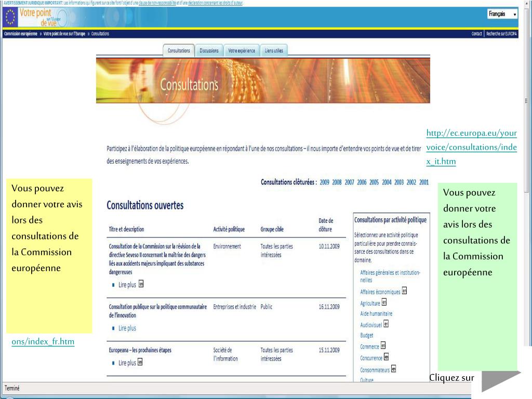This screenshot has width=532, height=399.
Task: Open closed consultations for 2001
Action: pos(424,182)
